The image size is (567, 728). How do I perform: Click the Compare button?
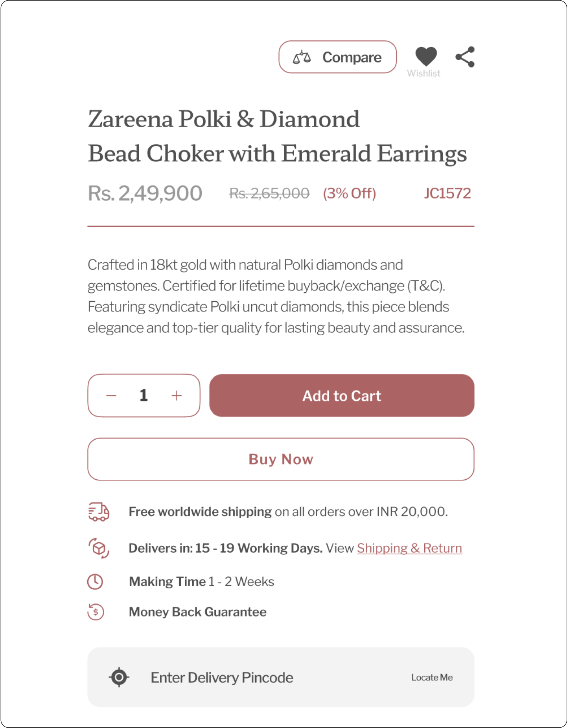click(x=338, y=57)
